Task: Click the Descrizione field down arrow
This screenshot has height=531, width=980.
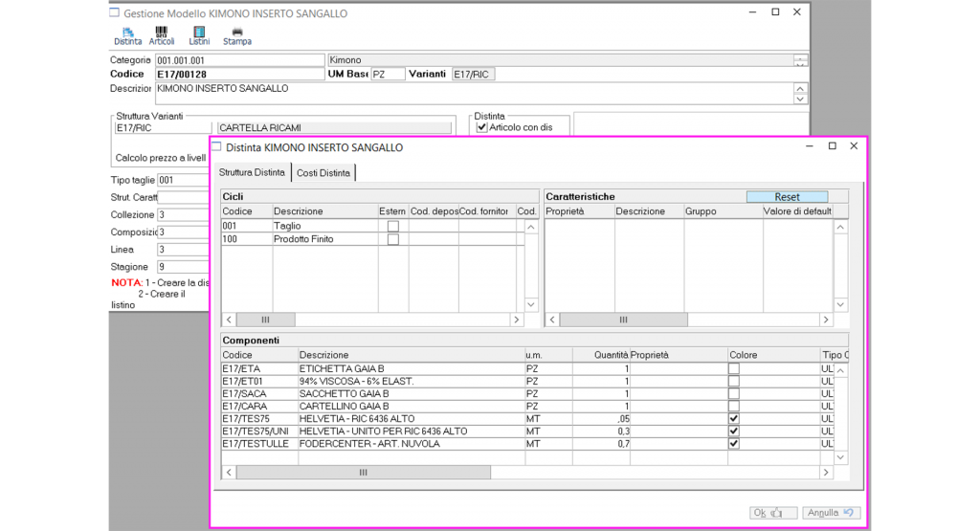Action: tap(800, 100)
